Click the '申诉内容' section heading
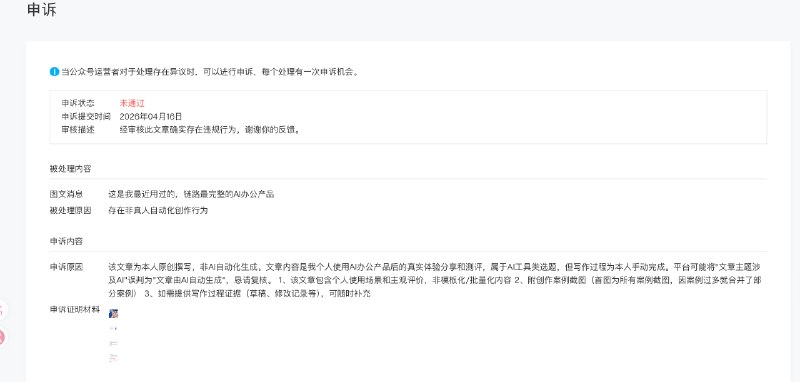This screenshot has width=800, height=382. pos(66,241)
